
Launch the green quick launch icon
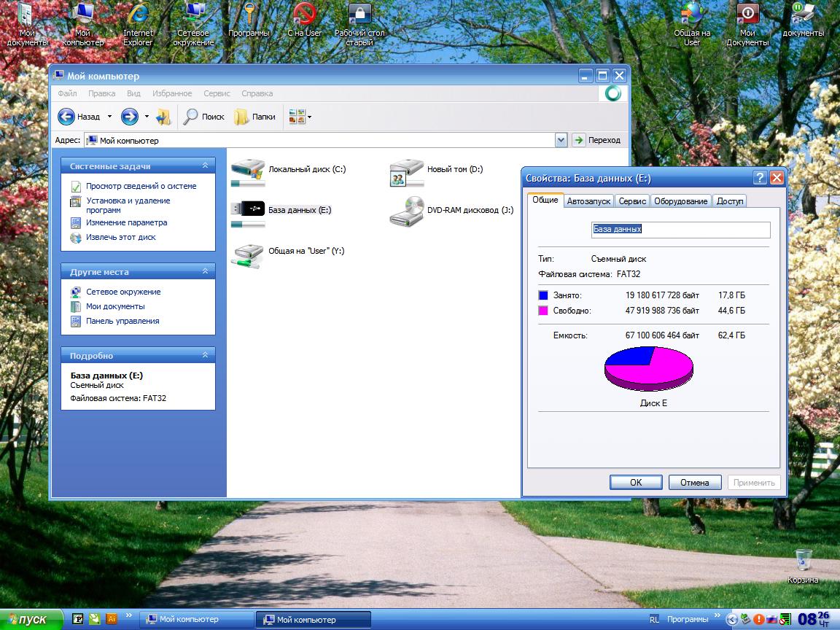94,619
